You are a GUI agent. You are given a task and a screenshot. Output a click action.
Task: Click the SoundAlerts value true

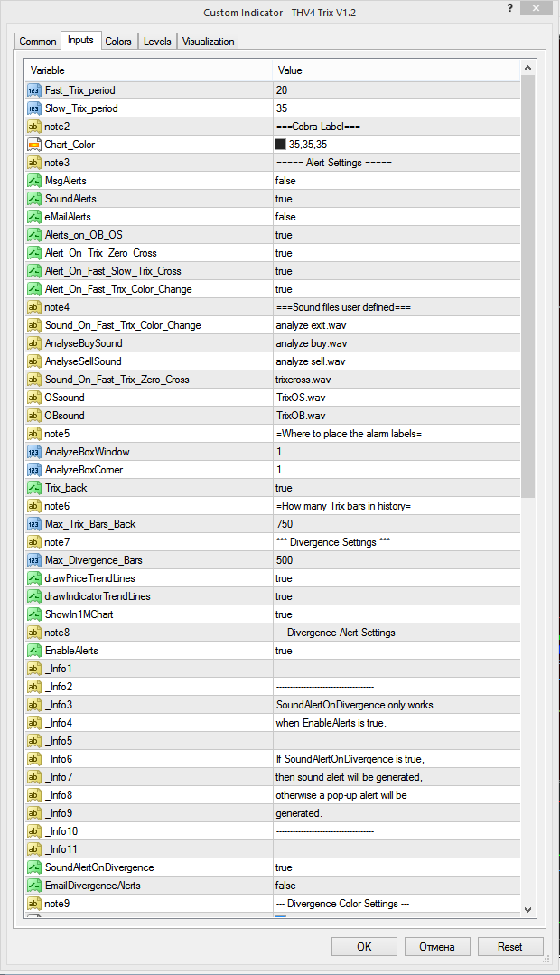point(284,199)
